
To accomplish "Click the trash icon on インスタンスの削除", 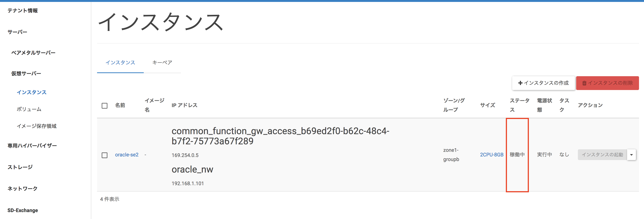I will [584, 83].
